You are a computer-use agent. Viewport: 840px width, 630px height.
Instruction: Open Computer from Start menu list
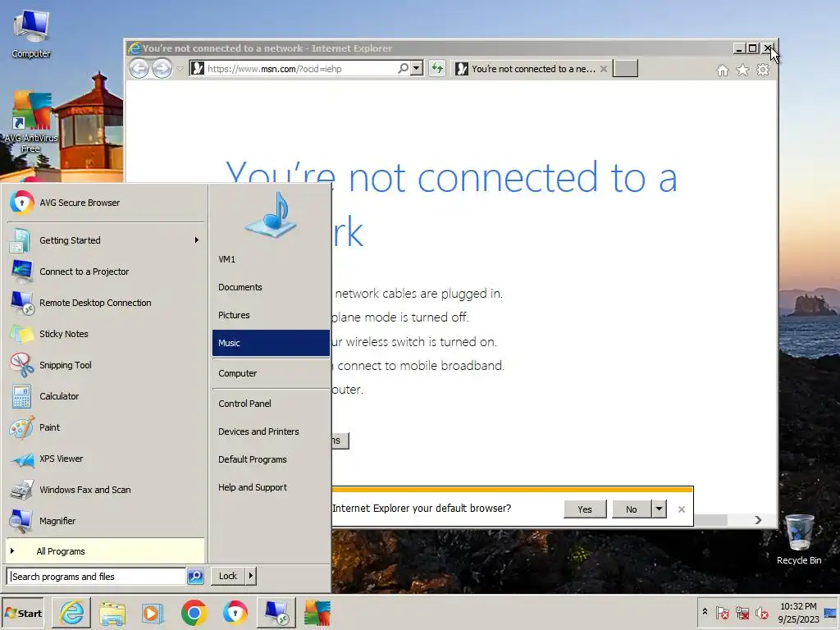tap(271, 373)
